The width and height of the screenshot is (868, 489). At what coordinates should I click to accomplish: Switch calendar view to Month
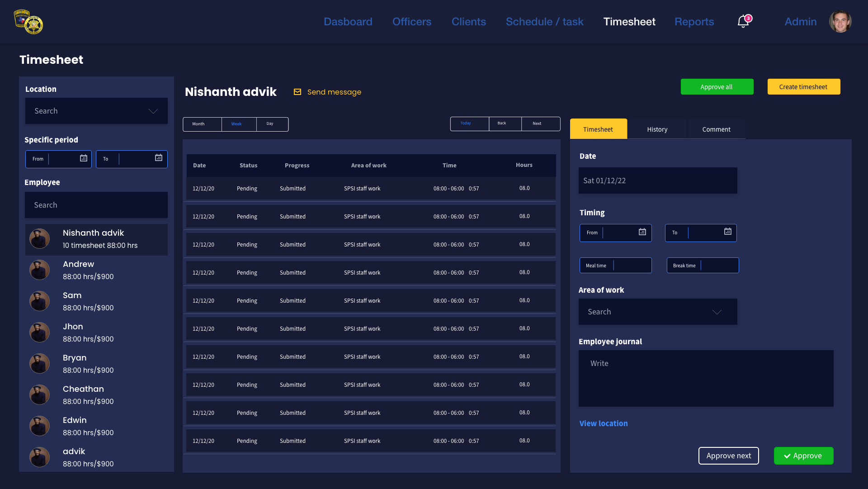(198, 124)
